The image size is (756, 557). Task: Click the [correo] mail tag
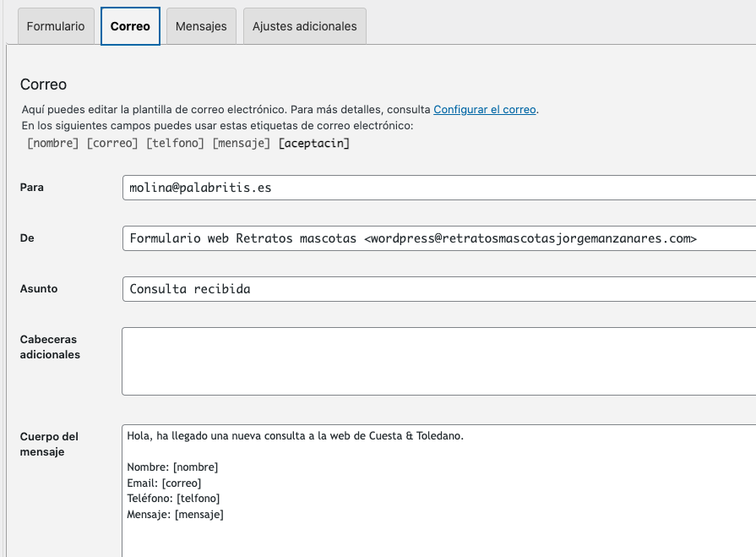coord(112,143)
